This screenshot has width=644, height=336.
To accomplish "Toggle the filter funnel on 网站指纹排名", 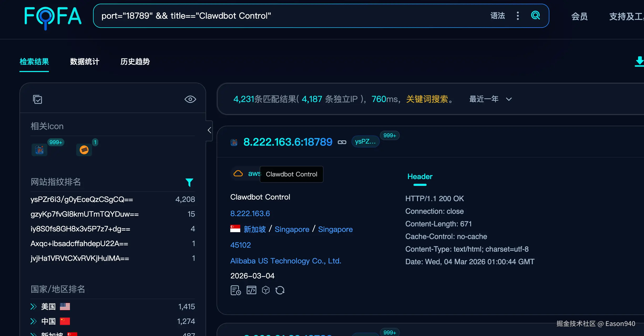I will point(190,182).
